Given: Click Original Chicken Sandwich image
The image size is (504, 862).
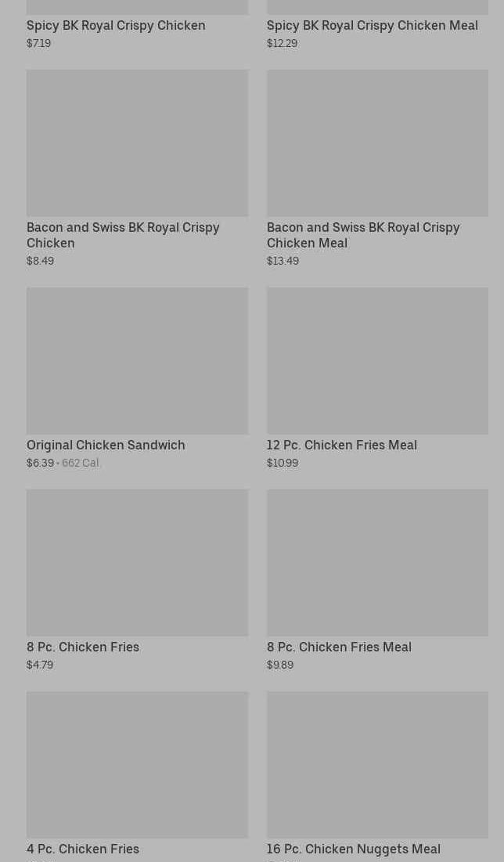Looking at the screenshot, I should click(x=137, y=360).
